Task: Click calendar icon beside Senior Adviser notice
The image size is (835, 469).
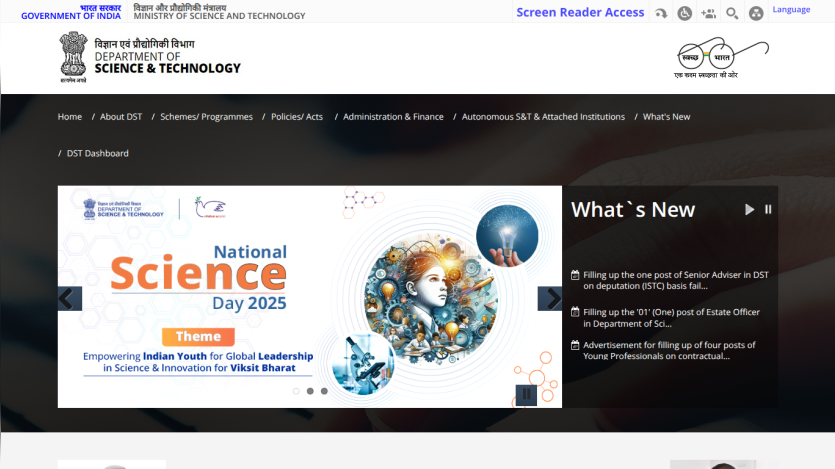Action: 575,275
